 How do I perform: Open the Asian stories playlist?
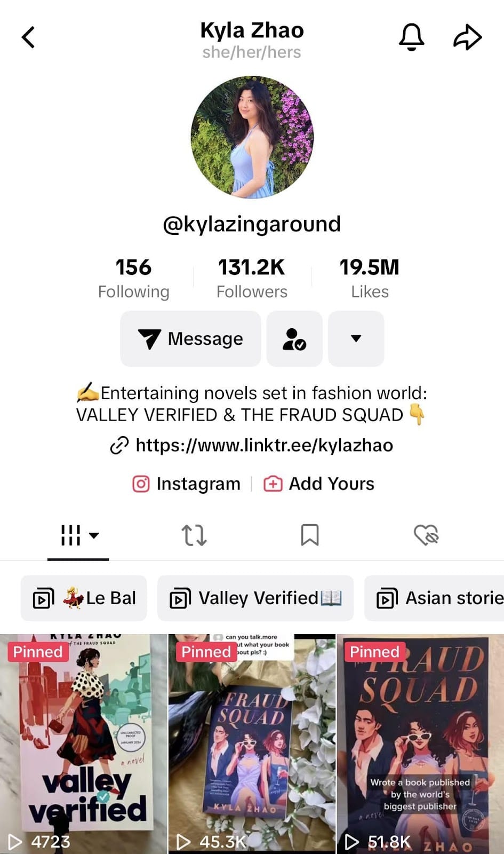(434, 598)
